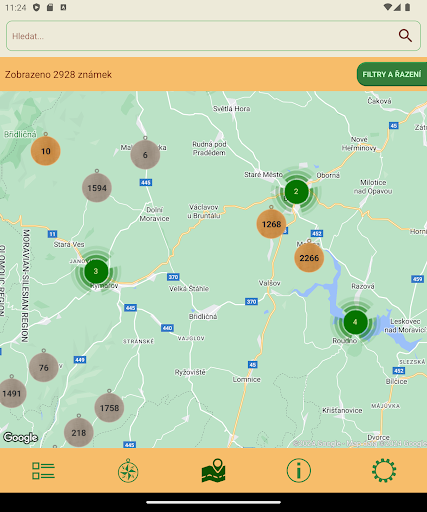Viewport: 427px width, 512px height.
Task: Expand green cluster marker with 3
Action: 96,271
